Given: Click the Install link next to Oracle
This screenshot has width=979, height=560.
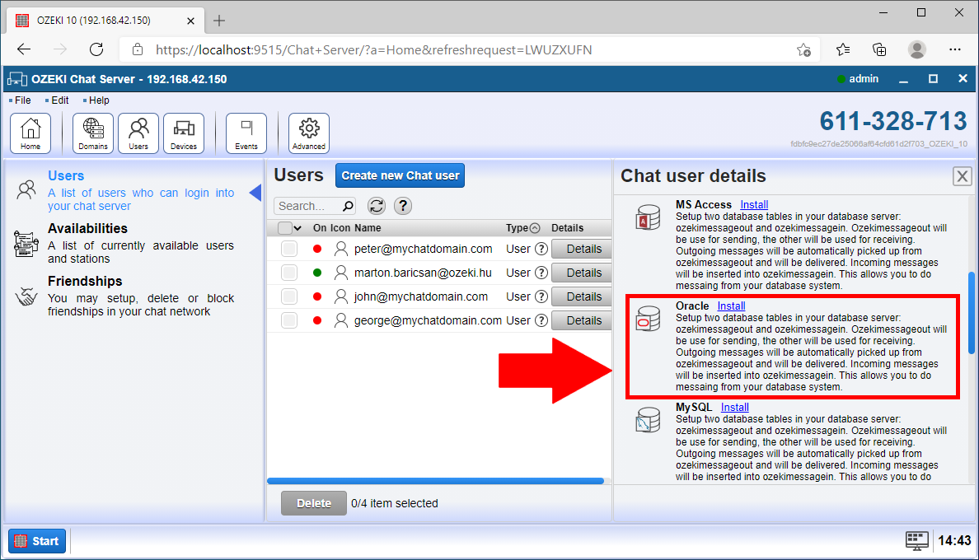Looking at the screenshot, I should (x=731, y=306).
